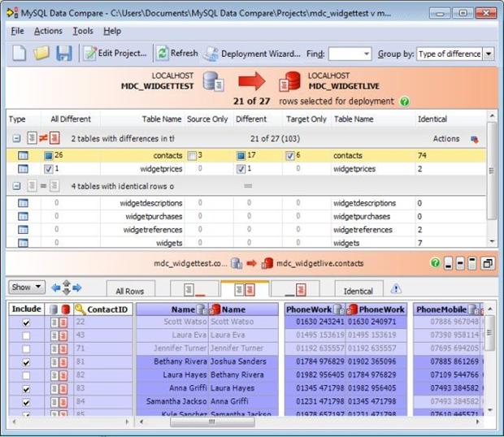Image resolution: width=504 pixels, height=437 pixels.
Task: Uncheck Include for ContactID 22
Action: 26,322
